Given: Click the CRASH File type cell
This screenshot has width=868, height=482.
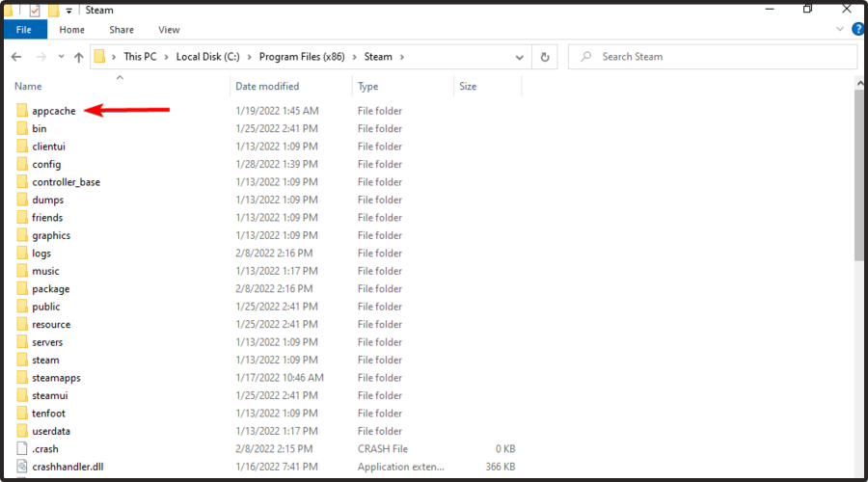Looking at the screenshot, I should coord(383,449).
